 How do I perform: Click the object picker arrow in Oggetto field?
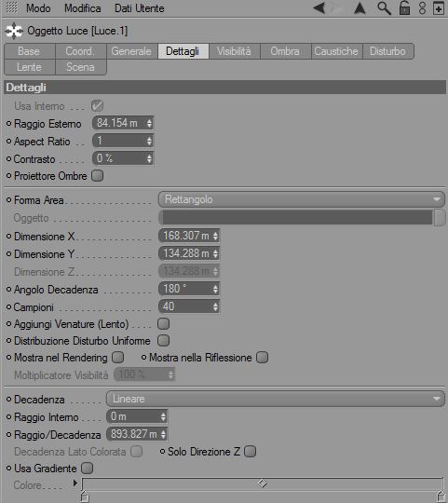point(440,218)
